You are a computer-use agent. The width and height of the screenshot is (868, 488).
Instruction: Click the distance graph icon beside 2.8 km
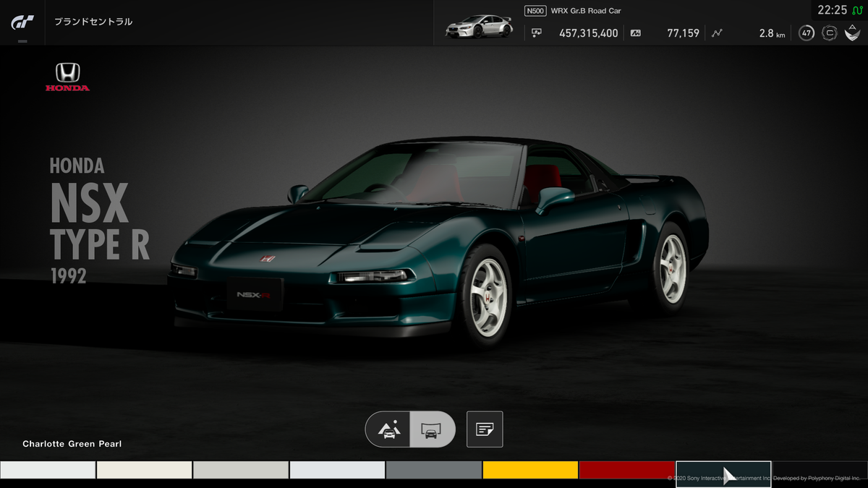[x=717, y=33]
